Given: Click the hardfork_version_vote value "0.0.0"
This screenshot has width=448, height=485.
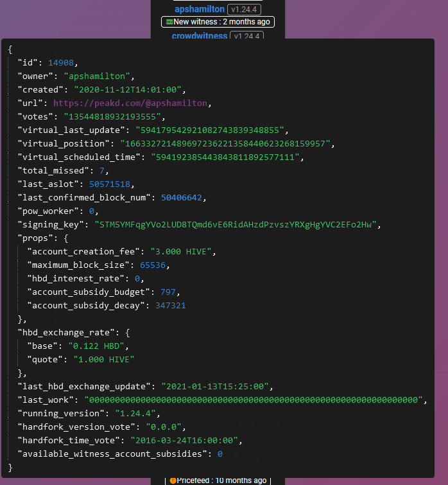Looking at the screenshot, I should [x=164, y=427].
